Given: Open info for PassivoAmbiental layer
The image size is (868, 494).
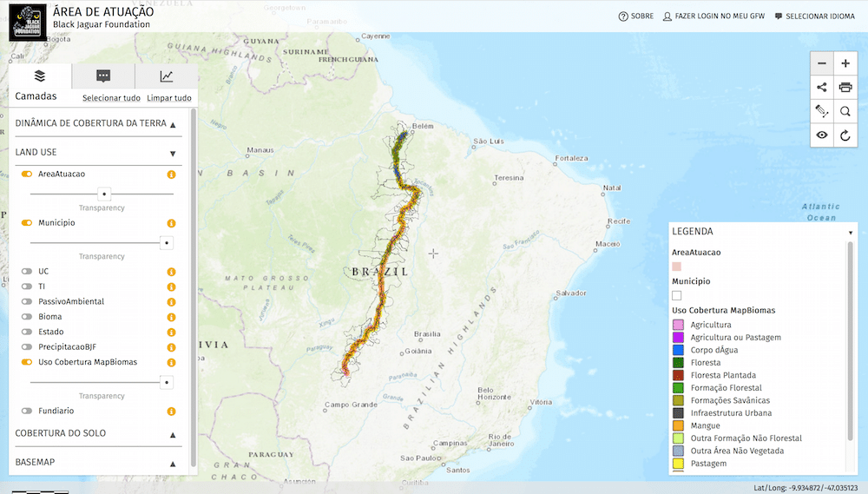Looking at the screenshot, I should click(x=172, y=302).
